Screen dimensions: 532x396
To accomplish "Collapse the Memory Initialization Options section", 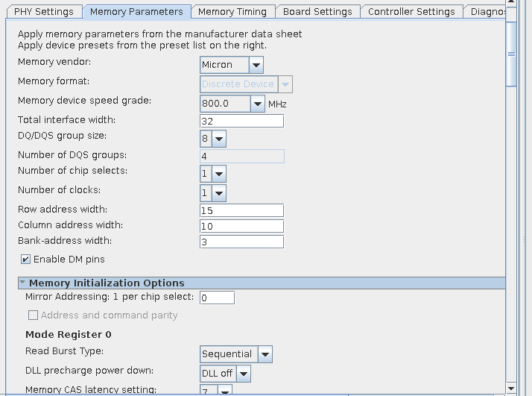I will click(x=22, y=283).
